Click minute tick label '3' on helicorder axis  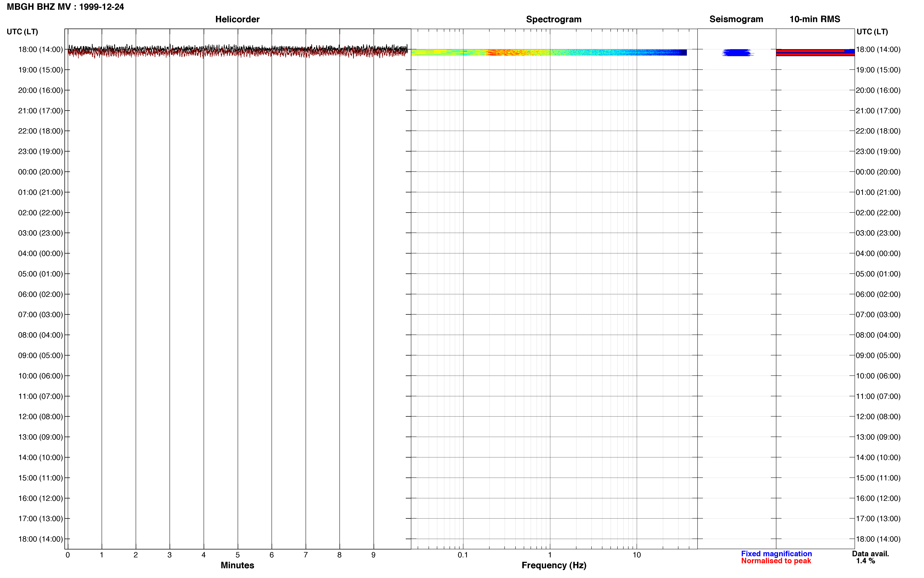click(x=170, y=555)
